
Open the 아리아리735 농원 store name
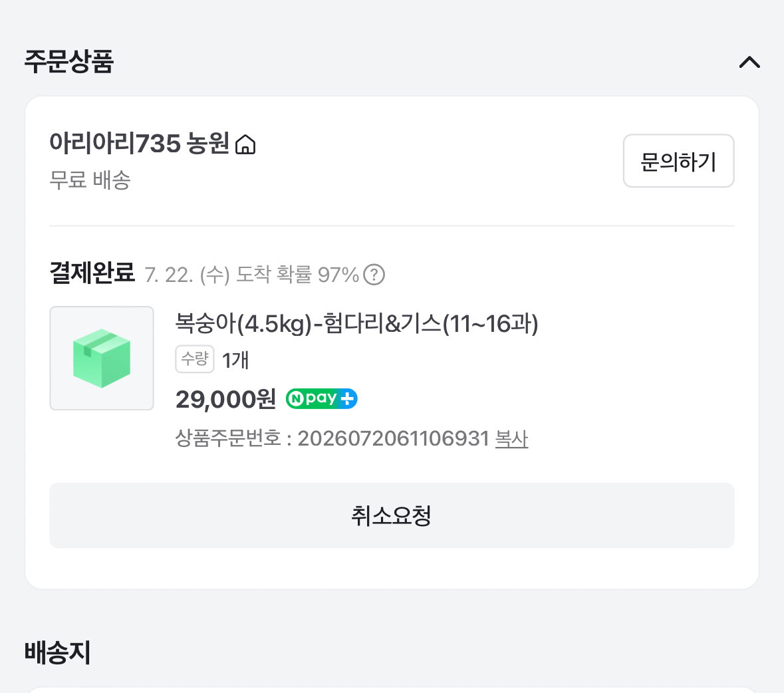click(140, 144)
